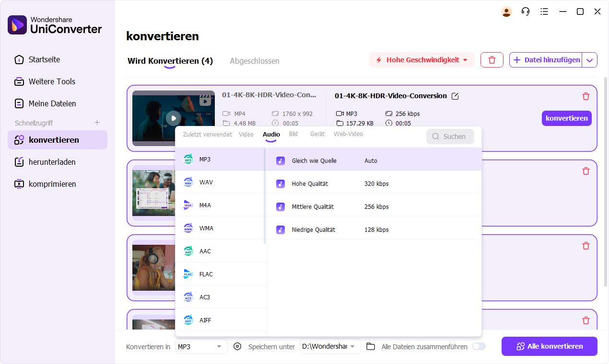The width and height of the screenshot is (609, 364).
Task: Open the Hohe Geschwindigkeit dropdown
Action: [422, 60]
